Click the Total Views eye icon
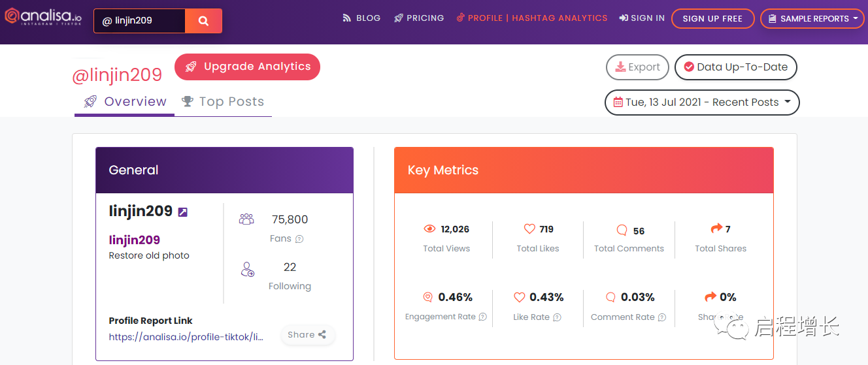Screen dimensions: 868x365 click(x=429, y=229)
